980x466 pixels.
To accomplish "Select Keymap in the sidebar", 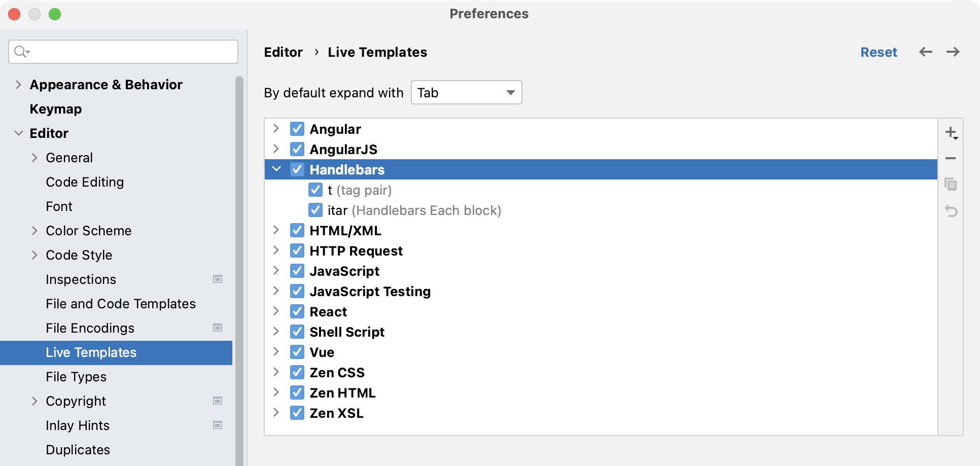I will coord(56,109).
